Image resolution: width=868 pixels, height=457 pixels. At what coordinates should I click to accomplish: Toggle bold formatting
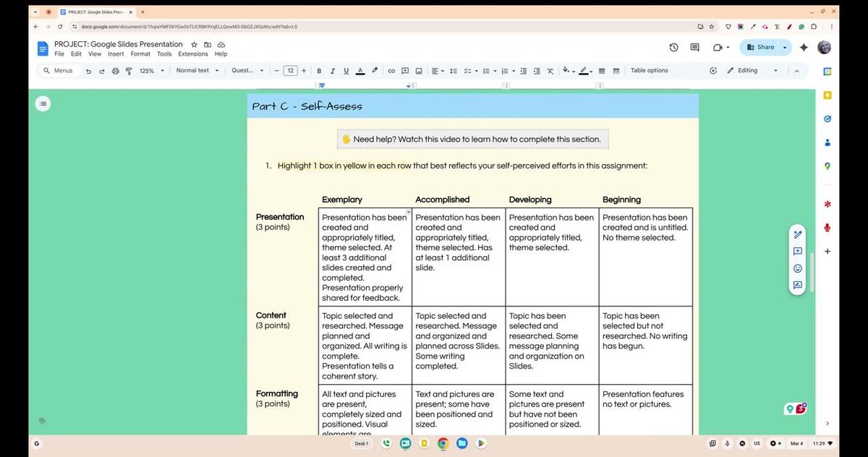[x=318, y=70]
